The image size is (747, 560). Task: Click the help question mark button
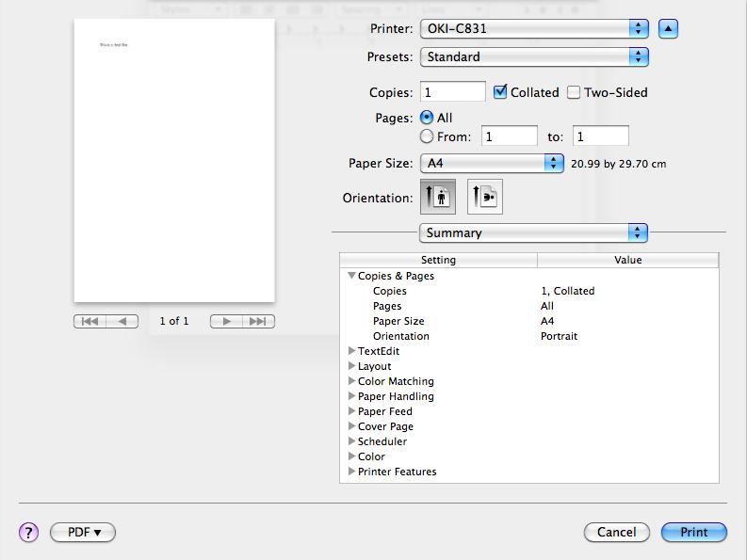click(x=28, y=532)
